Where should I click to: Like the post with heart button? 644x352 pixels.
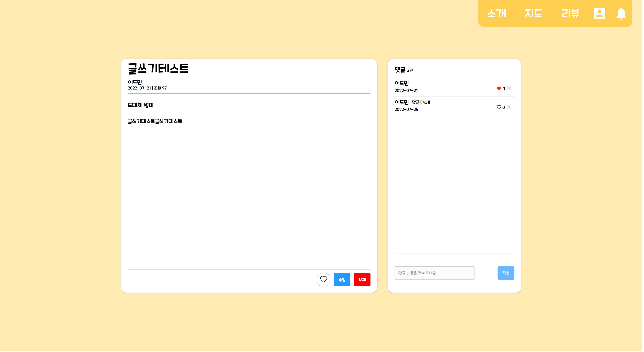point(324,279)
